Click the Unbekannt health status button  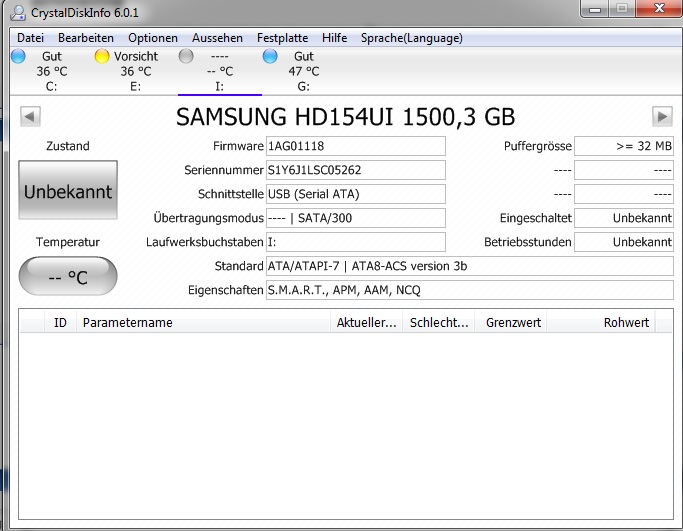(68, 190)
